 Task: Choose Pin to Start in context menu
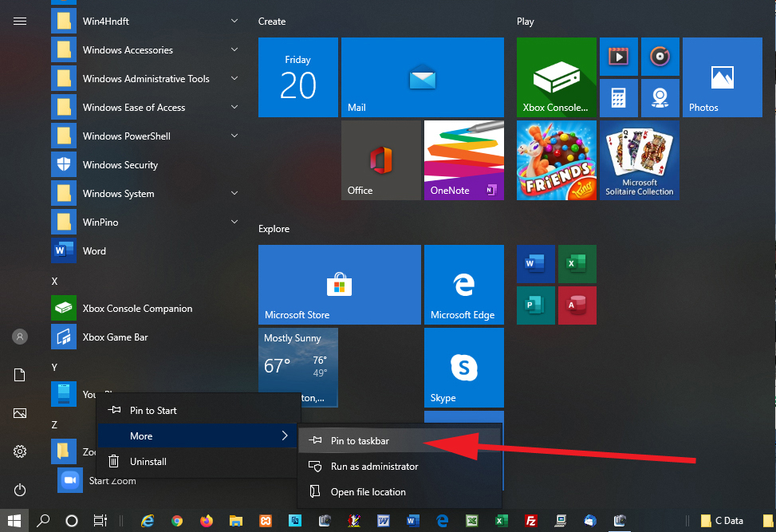pyautogui.click(x=199, y=410)
